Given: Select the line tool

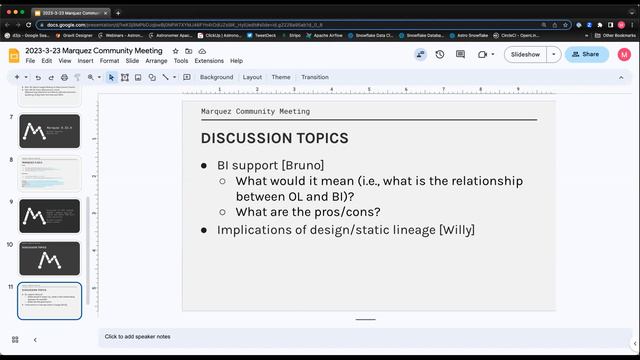Looking at the screenshot, I should [x=165, y=77].
